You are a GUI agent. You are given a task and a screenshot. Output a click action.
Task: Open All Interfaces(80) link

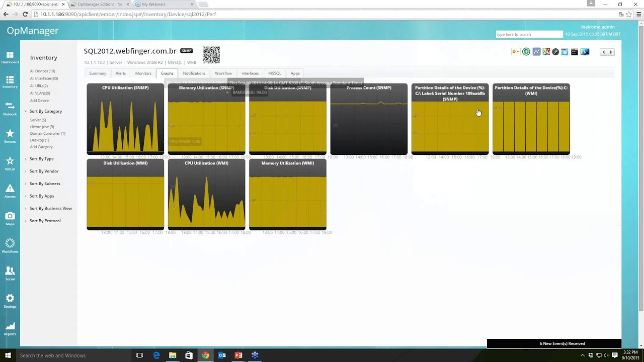[x=44, y=78]
